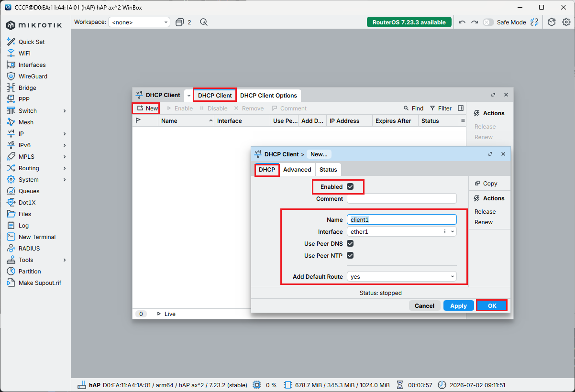Toggle the column layout icon beside Filter
Screen dimensions: 575x392
coord(461,108)
